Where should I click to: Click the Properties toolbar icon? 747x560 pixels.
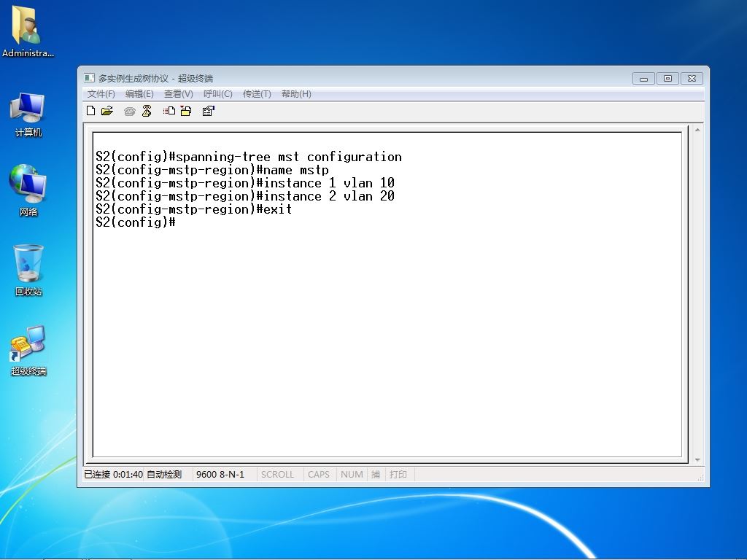pos(208,111)
